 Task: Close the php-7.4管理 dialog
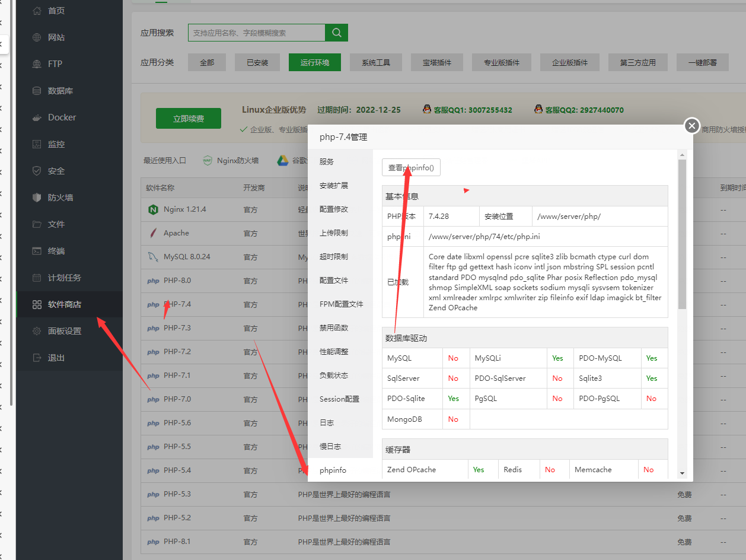pyautogui.click(x=691, y=125)
